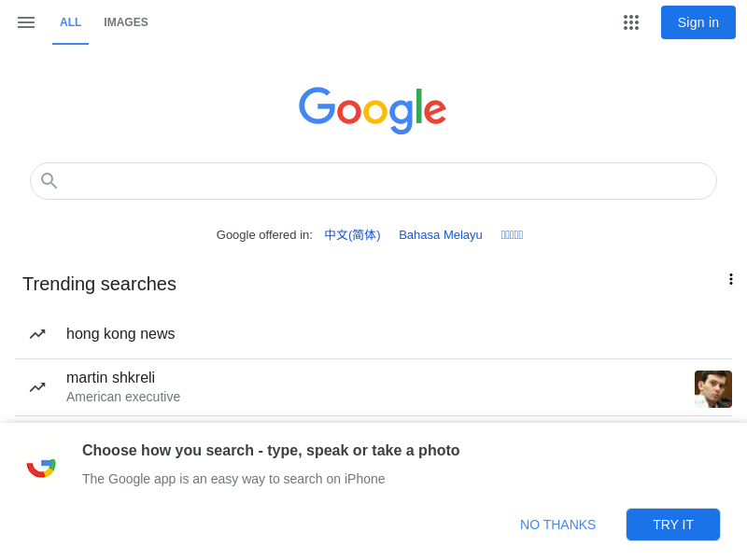
Task: Switch language to Bahasa Melayu
Action: click(441, 235)
